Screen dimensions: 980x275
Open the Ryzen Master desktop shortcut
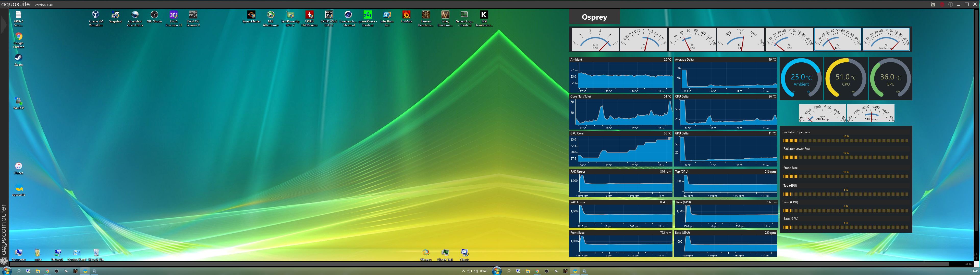(x=251, y=15)
